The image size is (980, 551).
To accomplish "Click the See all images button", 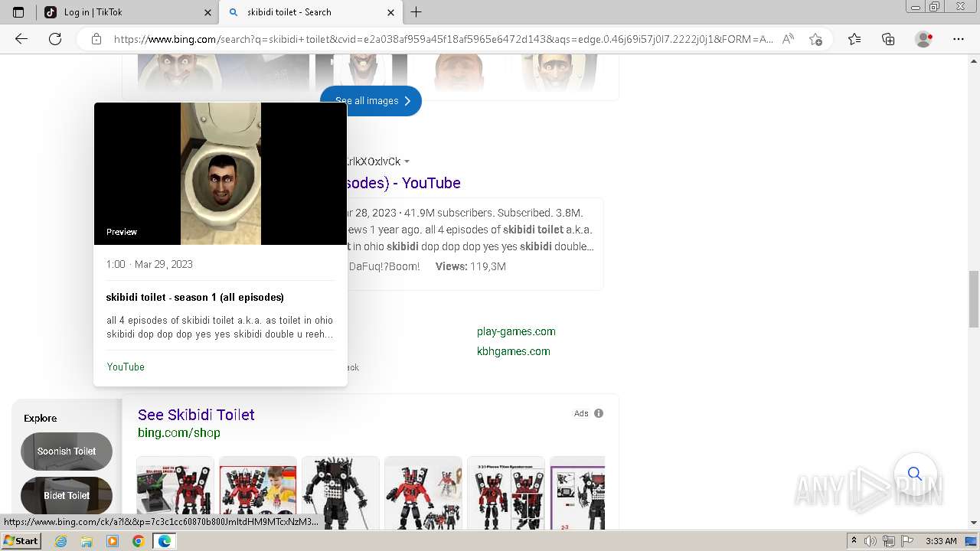I will (371, 101).
